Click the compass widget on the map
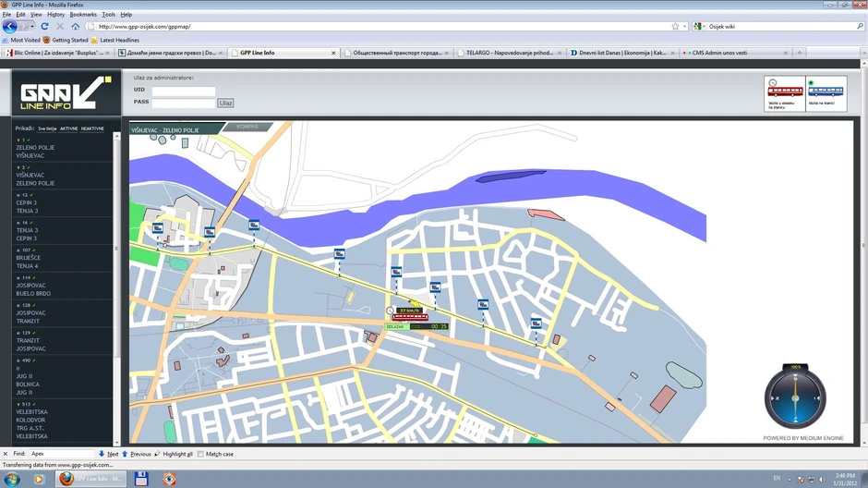 pyautogui.click(x=794, y=397)
